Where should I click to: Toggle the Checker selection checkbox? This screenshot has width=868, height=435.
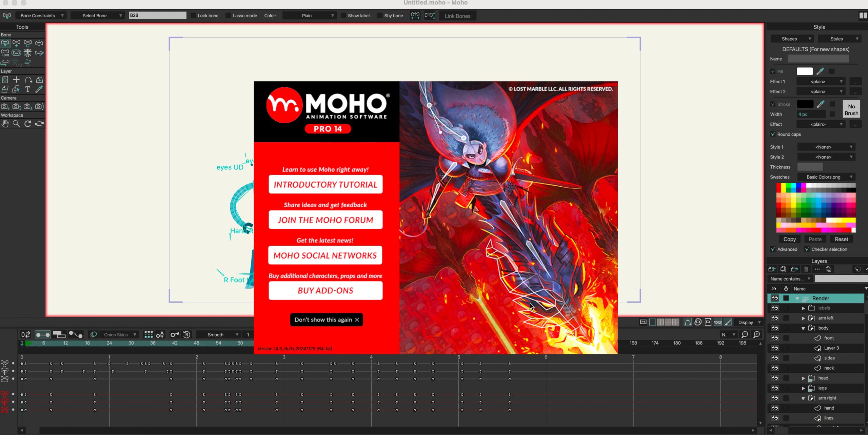coord(807,249)
